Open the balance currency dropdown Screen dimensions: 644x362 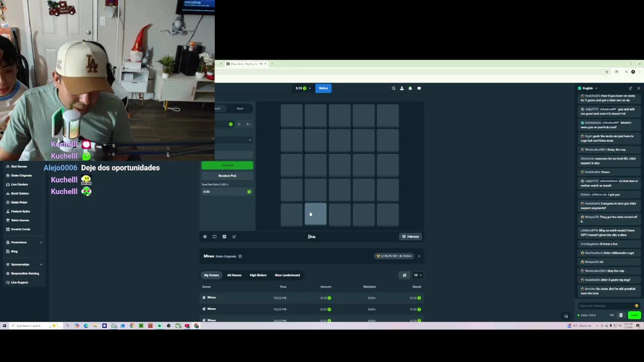pyautogui.click(x=303, y=88)
